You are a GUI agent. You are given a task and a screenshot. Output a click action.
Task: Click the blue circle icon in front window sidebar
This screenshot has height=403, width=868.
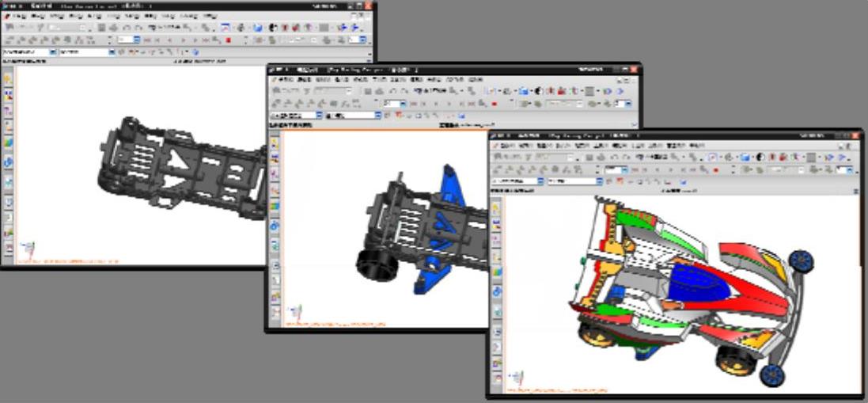pos(497,291)
